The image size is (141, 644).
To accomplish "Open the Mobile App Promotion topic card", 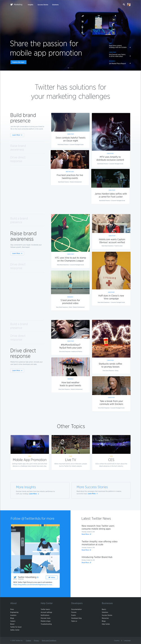I will click(x=30, y=452).
